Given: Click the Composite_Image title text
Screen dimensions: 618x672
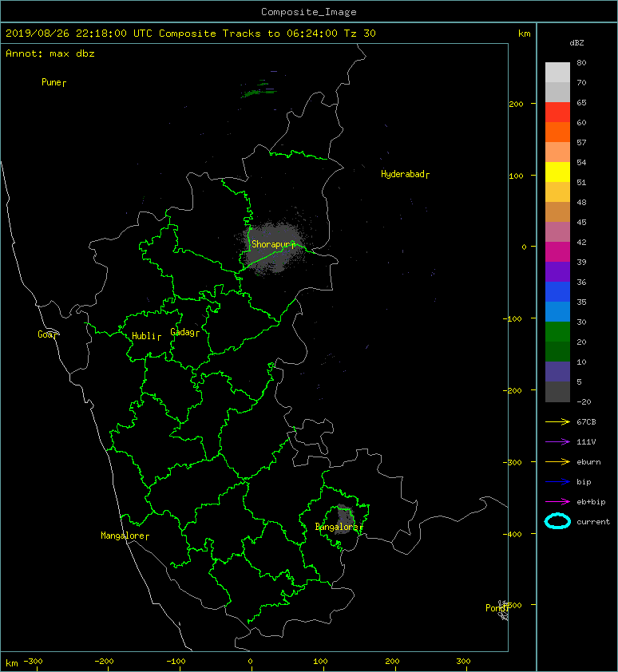Looking at the screenshot, I should (309, 12).
